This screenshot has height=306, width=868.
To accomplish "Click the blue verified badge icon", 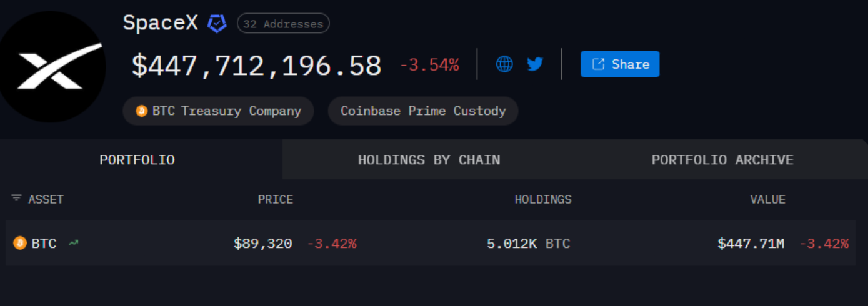I will tap(217, 24).
